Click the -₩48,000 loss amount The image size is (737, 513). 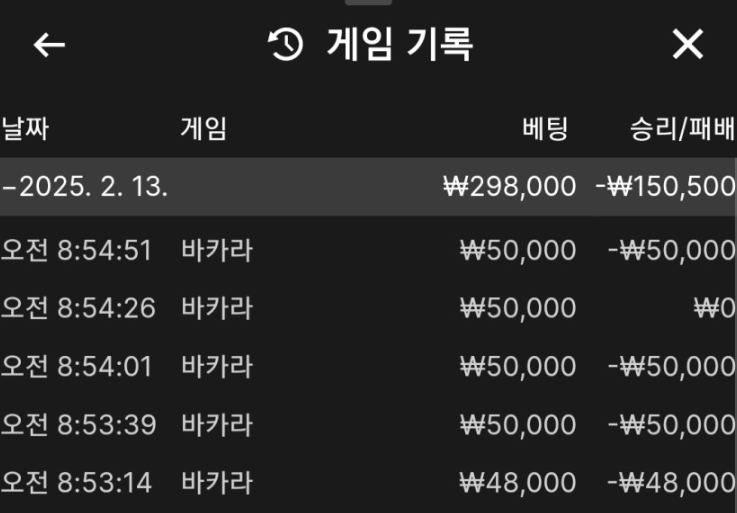coord(672,483)
